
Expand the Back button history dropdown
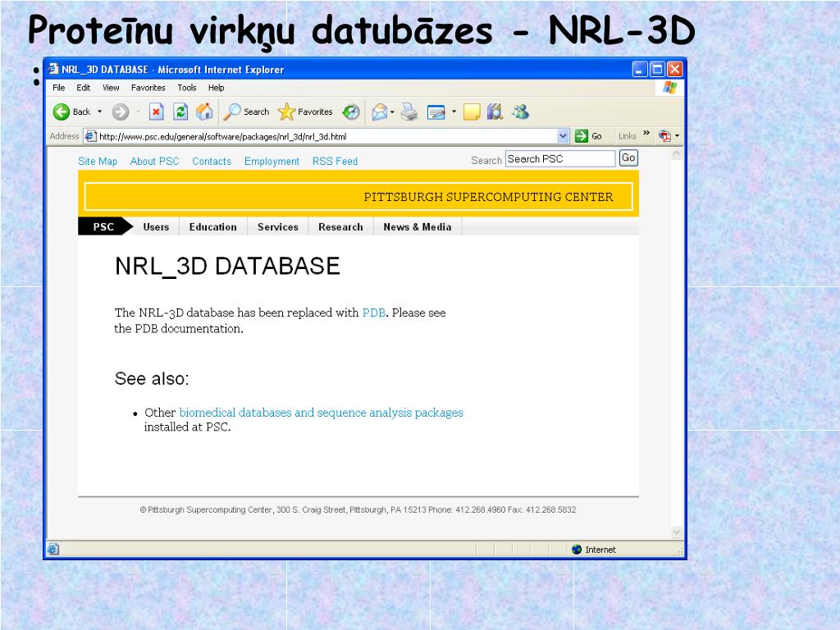coord(99,112)
